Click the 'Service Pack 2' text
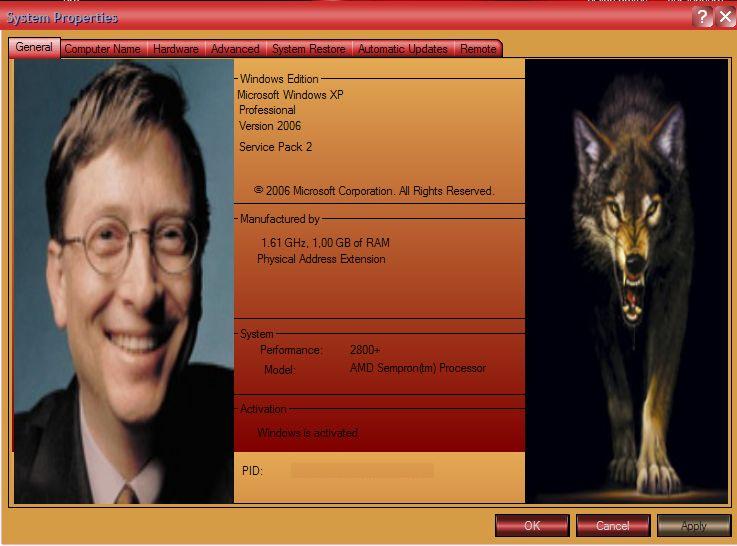Viewport: 737px width, 546px height. pos(275,147)
